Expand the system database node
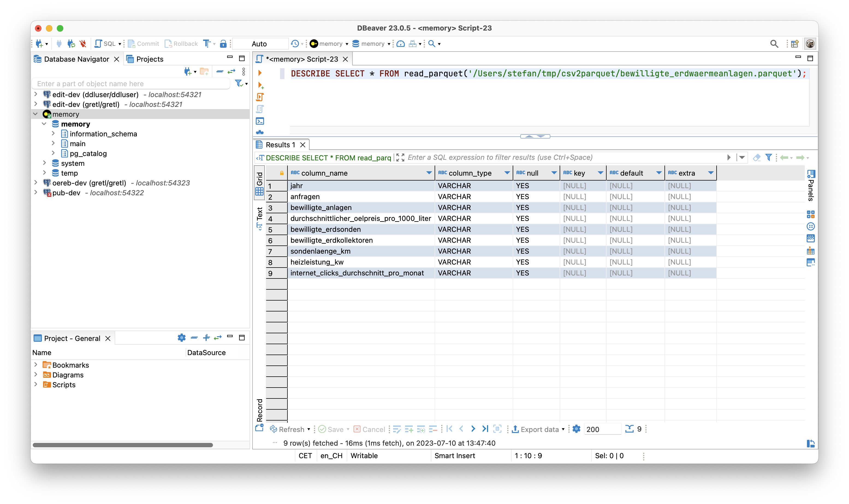Screen dimensions: 849x504 pyautogui.click(x=44, y=163)
